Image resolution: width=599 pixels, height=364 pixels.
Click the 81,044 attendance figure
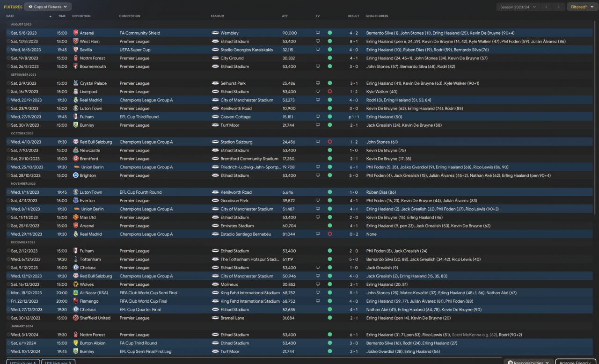point(289,234)
